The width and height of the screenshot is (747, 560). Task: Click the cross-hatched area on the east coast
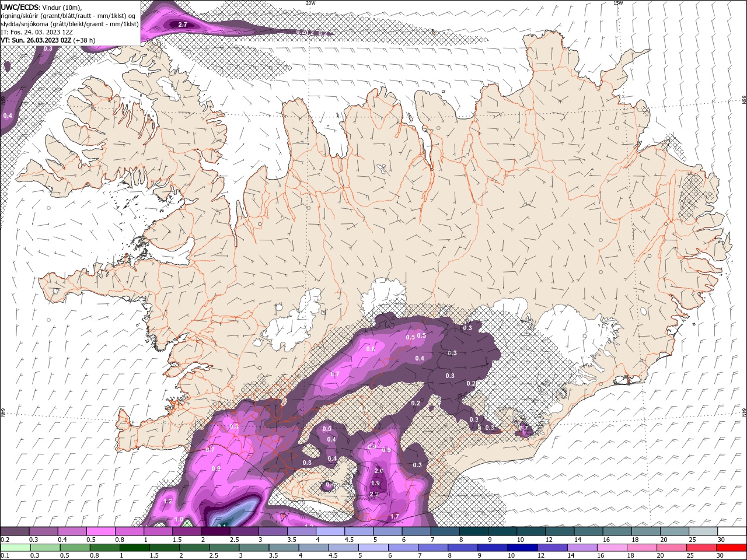[696, 197]
